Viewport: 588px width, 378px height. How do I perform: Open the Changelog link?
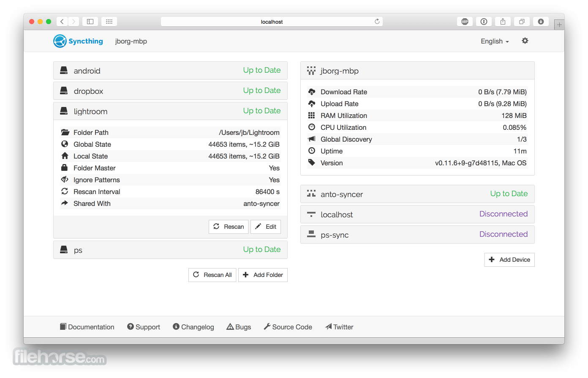[x=193, y=327]
